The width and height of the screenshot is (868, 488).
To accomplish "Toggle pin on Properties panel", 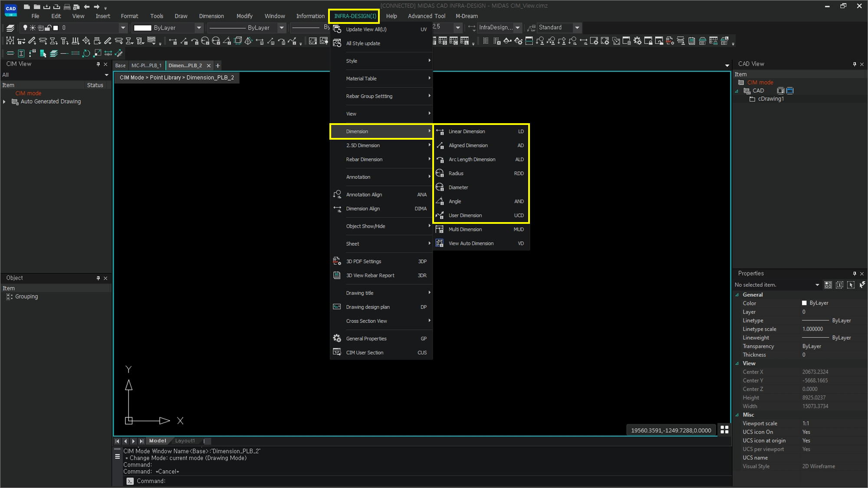I will (855, 274).
